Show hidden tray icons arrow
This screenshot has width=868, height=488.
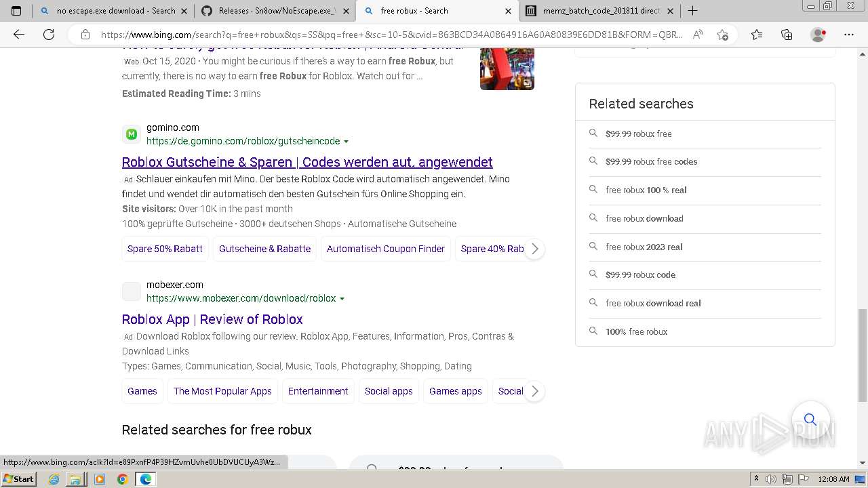756,479
